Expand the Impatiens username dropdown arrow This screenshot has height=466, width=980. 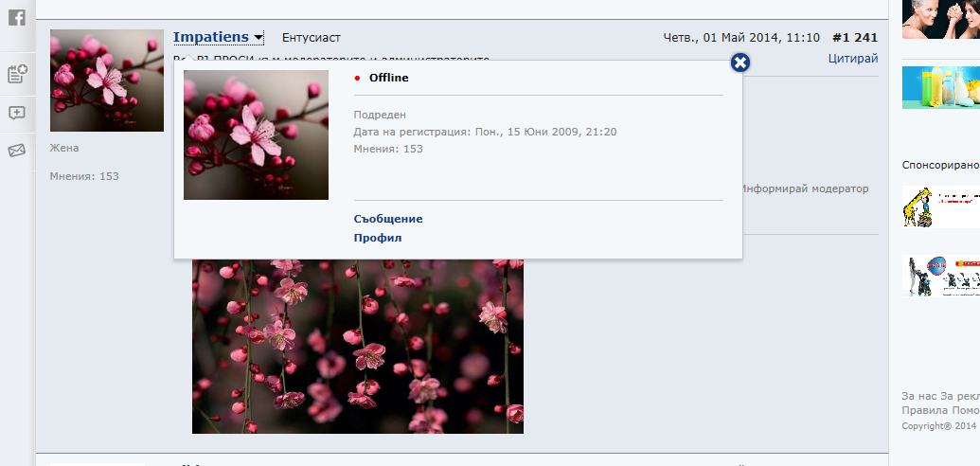[x=258, y=38]
